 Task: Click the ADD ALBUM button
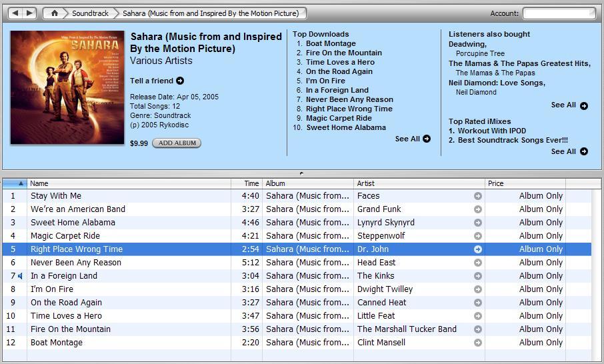(177, 143)
